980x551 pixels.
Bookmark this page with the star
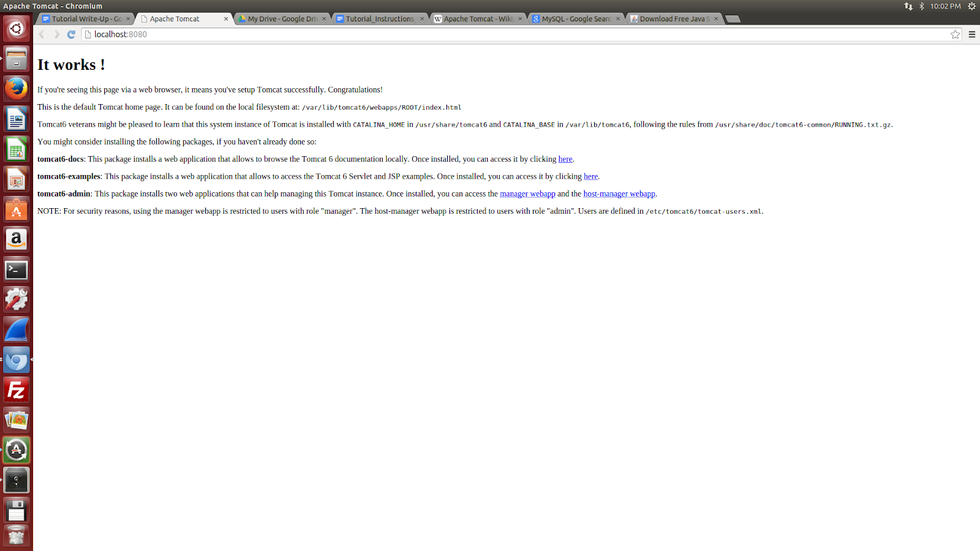coord(955,34)
